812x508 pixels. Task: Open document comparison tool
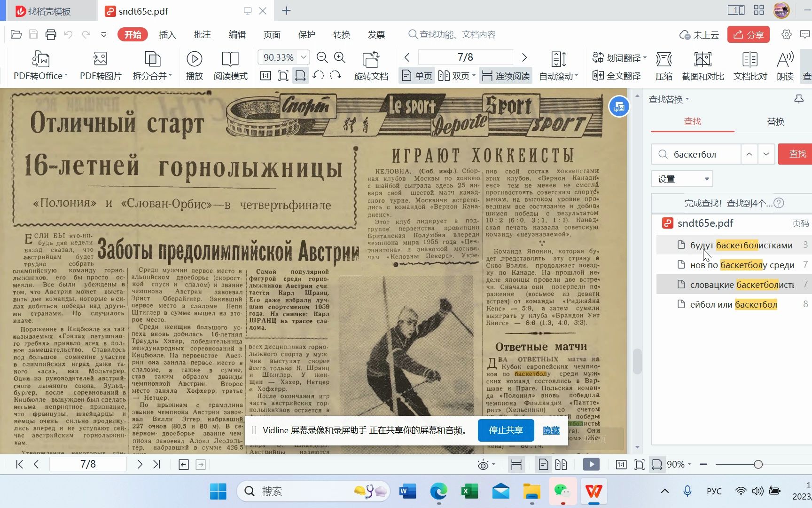coord(750,65)
